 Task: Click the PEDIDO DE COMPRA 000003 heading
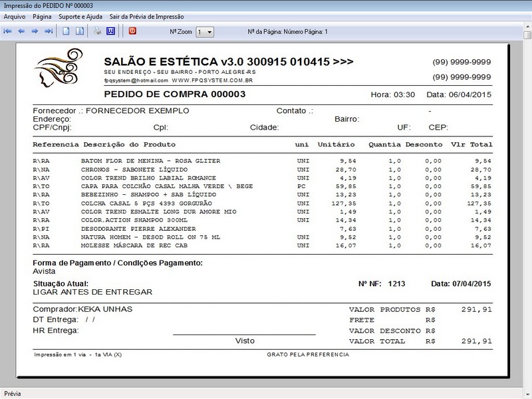(175, 94)
